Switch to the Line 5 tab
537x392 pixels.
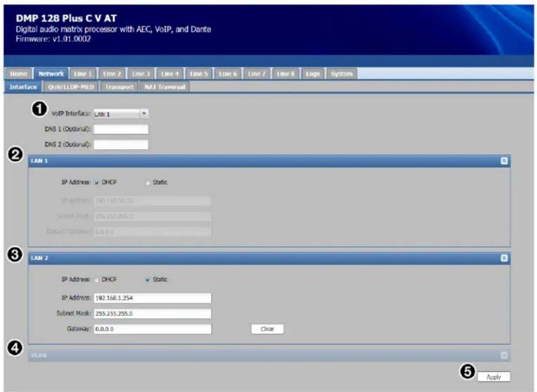(199, 74)
